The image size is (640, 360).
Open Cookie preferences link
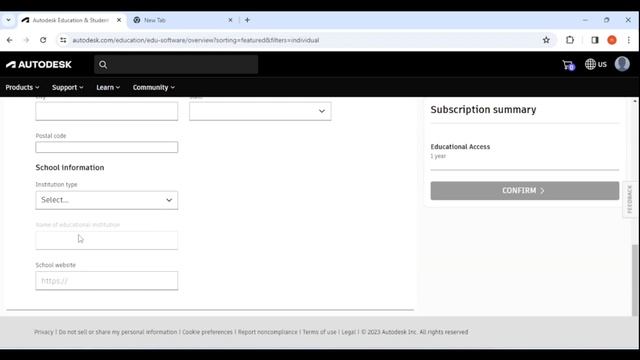[207, 332]
